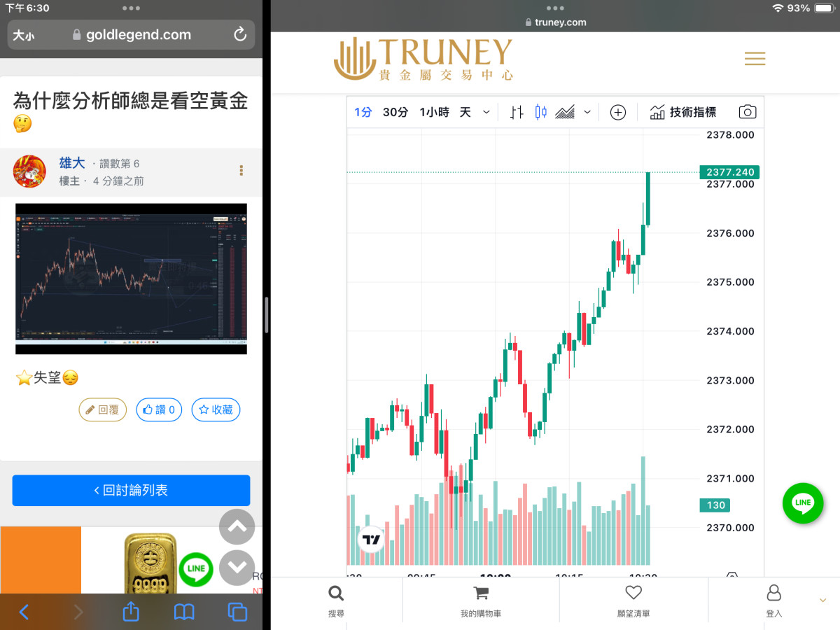Click the 回討論列表 button
The image size is (840, 630).
pos(131,491)
